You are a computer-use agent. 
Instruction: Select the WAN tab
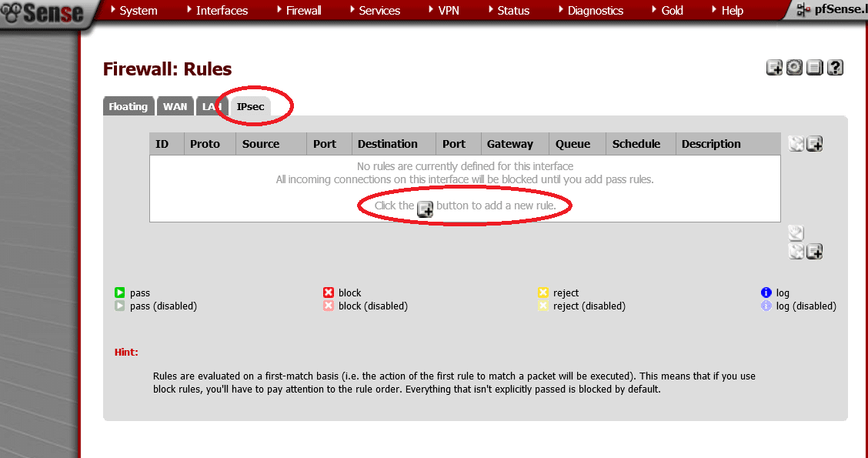(x=175, y=107)
